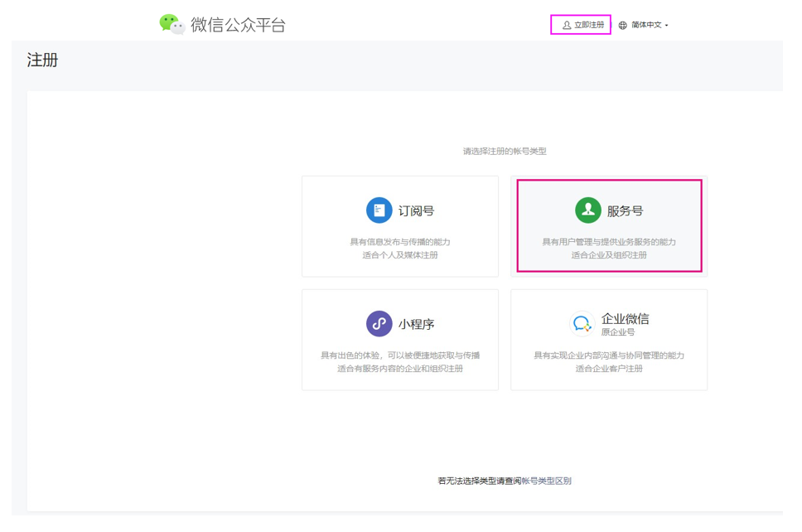Click text 适合有服务内容的企业和组织注册
Viewport: 802px width, 532px height.
click(x=400, y=369)
